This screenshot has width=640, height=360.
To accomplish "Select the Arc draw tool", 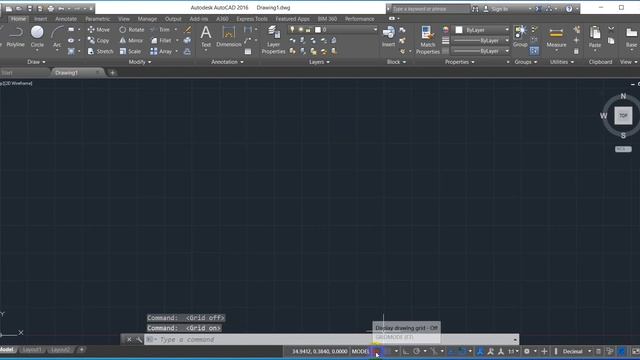I will pos(57,37).
